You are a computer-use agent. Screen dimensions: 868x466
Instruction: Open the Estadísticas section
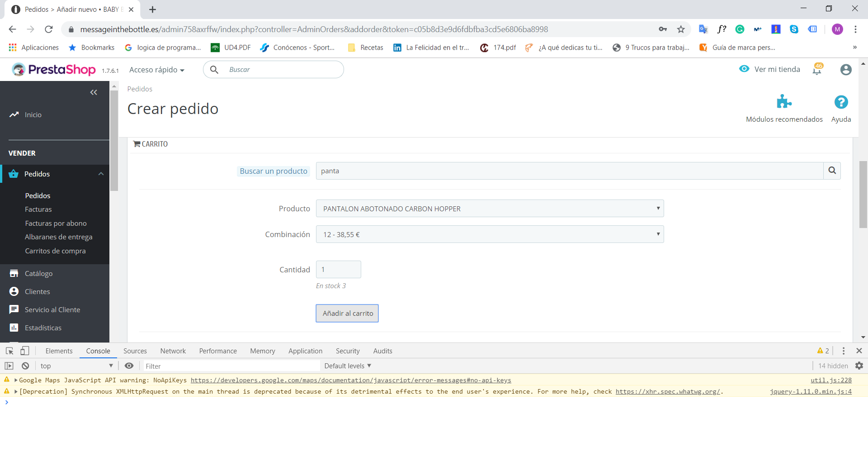43,328
